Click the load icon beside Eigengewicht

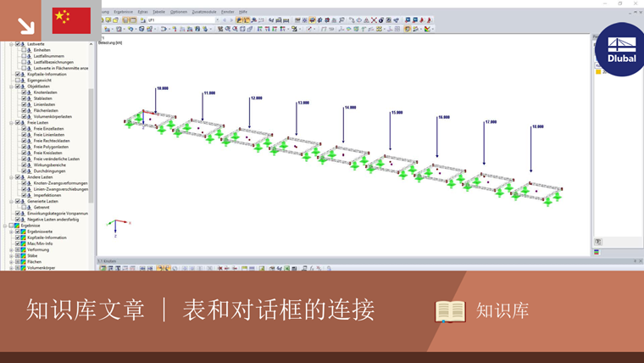coord(23,81)
